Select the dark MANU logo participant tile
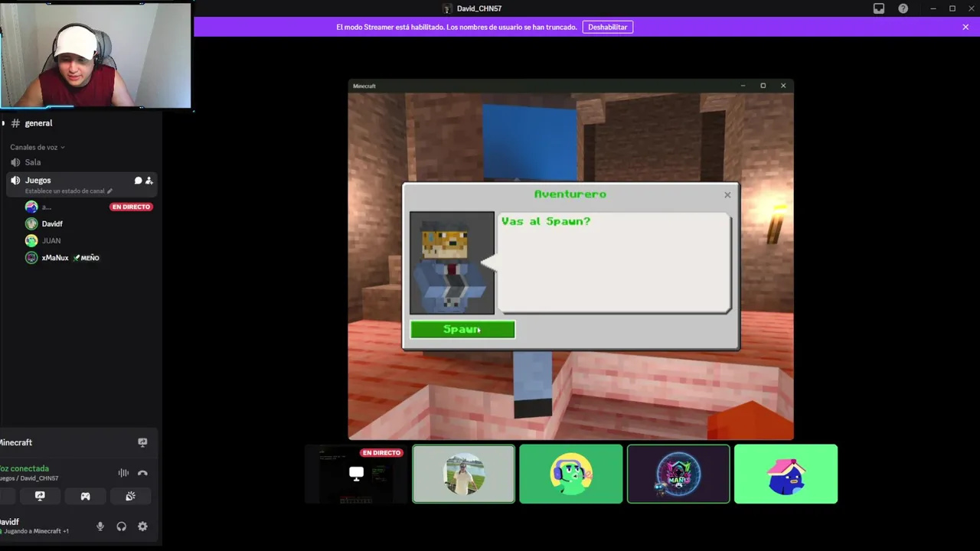 [678, 474]
